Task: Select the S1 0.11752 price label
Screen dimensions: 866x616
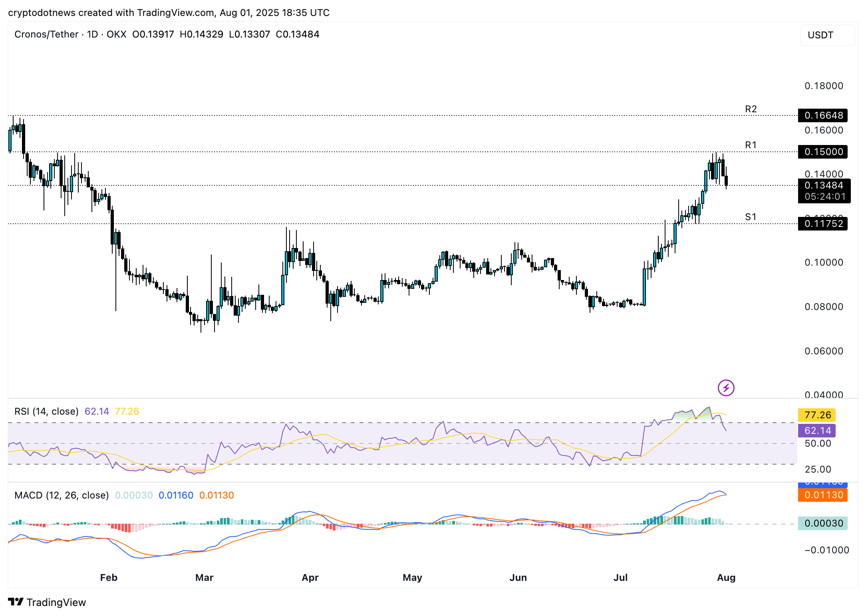Action: [823, 224]
